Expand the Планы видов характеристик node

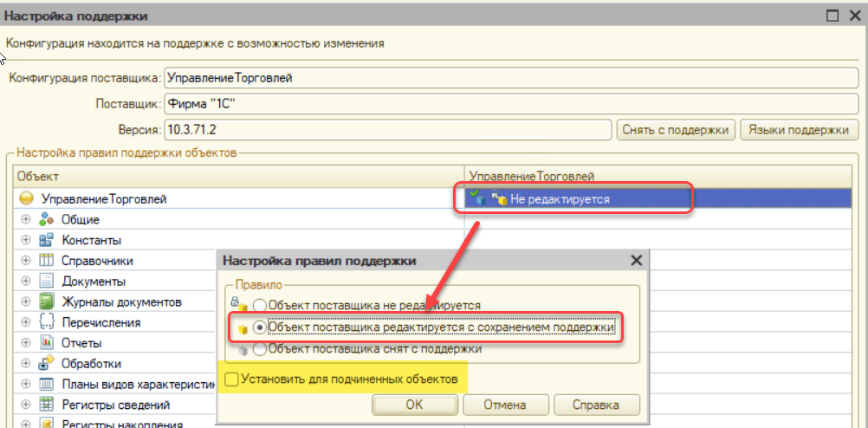[x=25, y=384]
